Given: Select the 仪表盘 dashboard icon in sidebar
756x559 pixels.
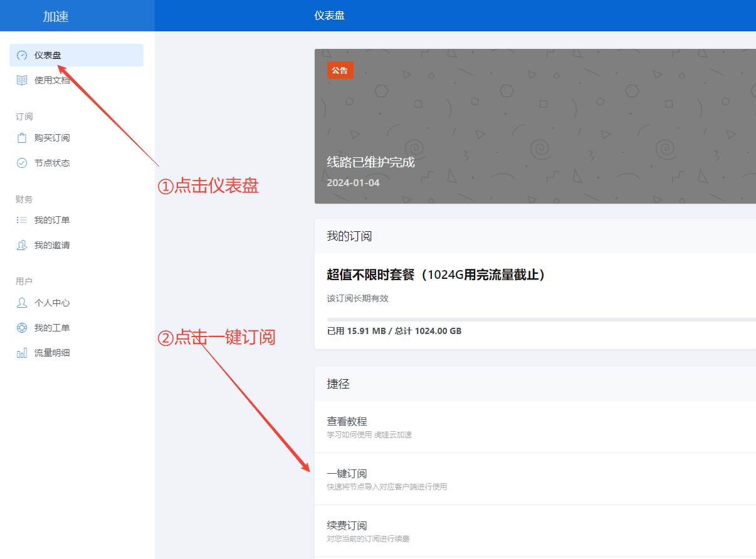Looking at the screenshot, I should pyautogui.click(x=21, y=55).
